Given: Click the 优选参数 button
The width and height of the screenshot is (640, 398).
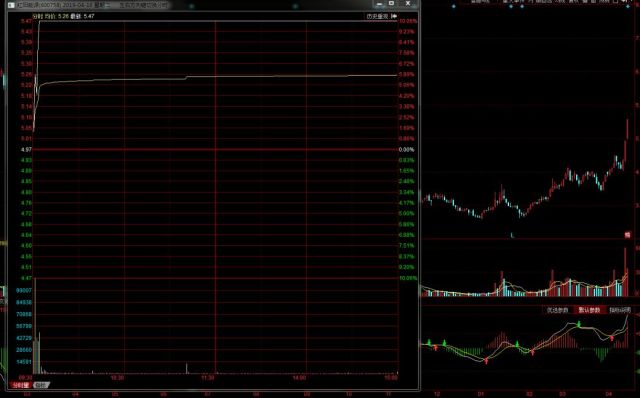Looking at the screenshot, I should point(558,310).
